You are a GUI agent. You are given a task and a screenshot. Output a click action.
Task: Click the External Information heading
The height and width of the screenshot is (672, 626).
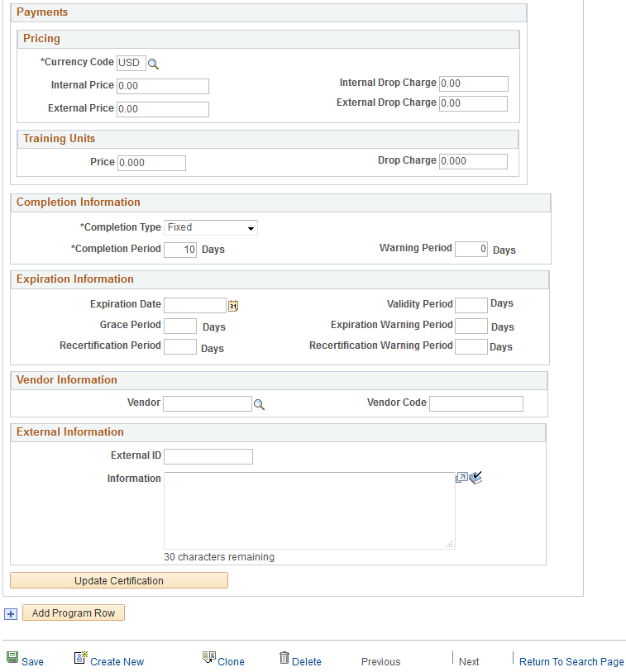tap(70, 432)
